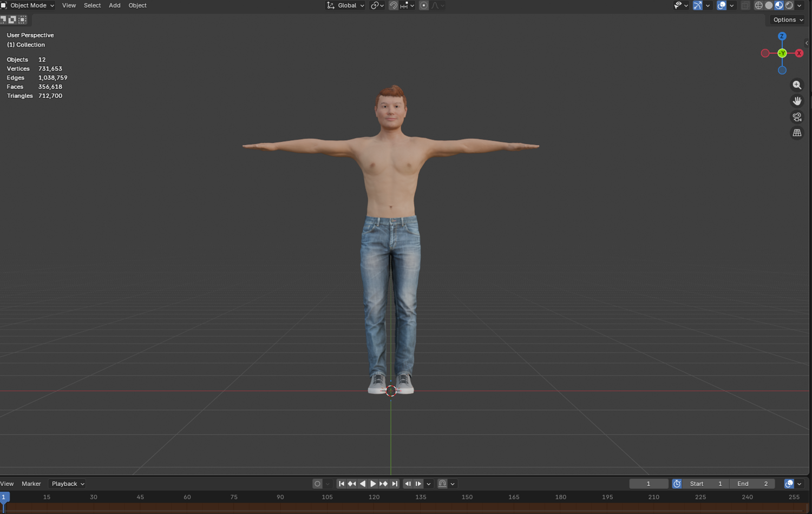Open the Object Mode dropdown
The image size is (812, 514).
(28, 5)
